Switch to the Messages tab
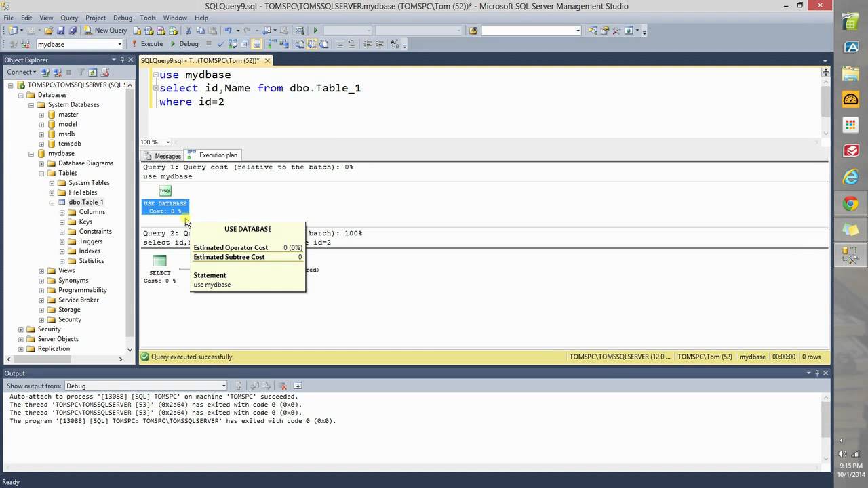This screenshot has width=868, height=488. tap(162, 156)
